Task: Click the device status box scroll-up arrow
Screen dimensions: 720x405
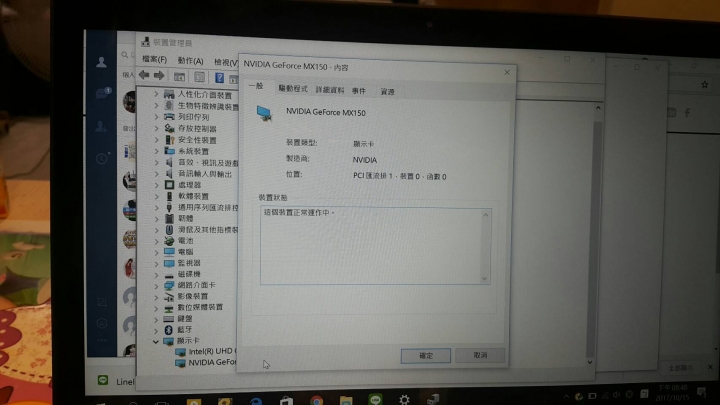Action: click(485, 215)
